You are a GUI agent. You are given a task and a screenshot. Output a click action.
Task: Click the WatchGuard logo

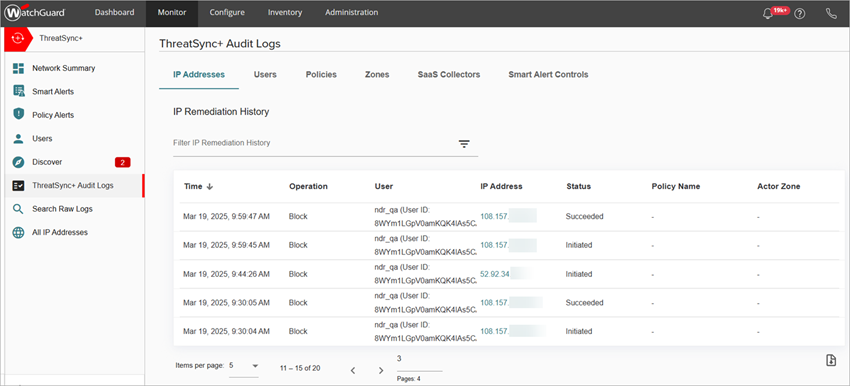click(x=35, y=12)
